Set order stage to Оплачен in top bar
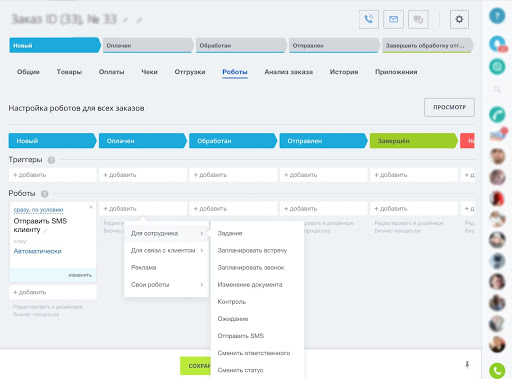Screen dimensions: 512x379 [x=148, y=45]
